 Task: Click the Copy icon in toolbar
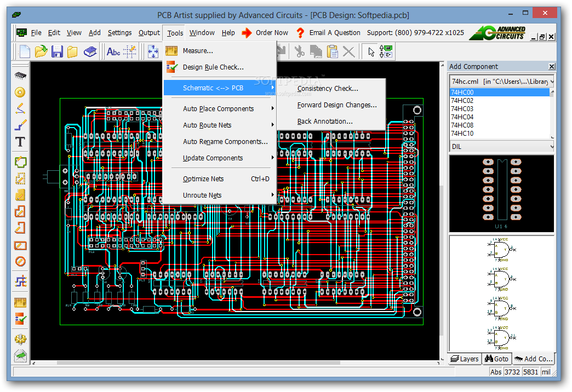[x=316, y=51]
